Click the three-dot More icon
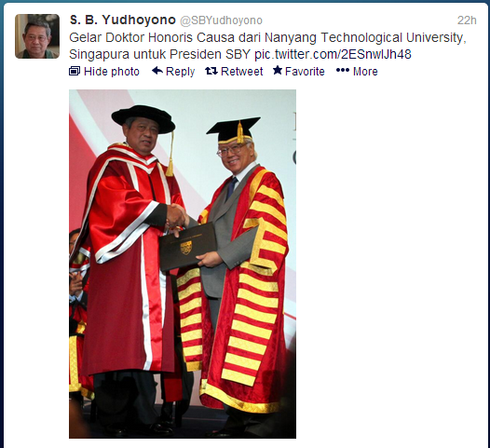 pyautogui.click(x=343, y=71)
